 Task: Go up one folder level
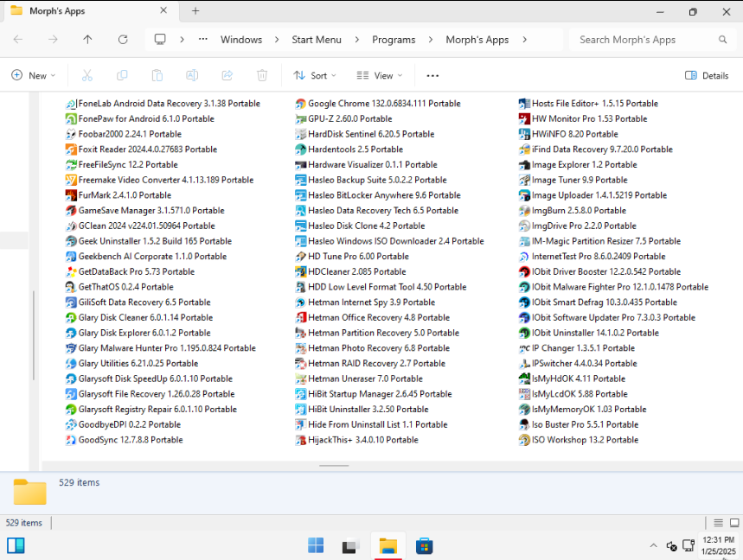(87, 40)
